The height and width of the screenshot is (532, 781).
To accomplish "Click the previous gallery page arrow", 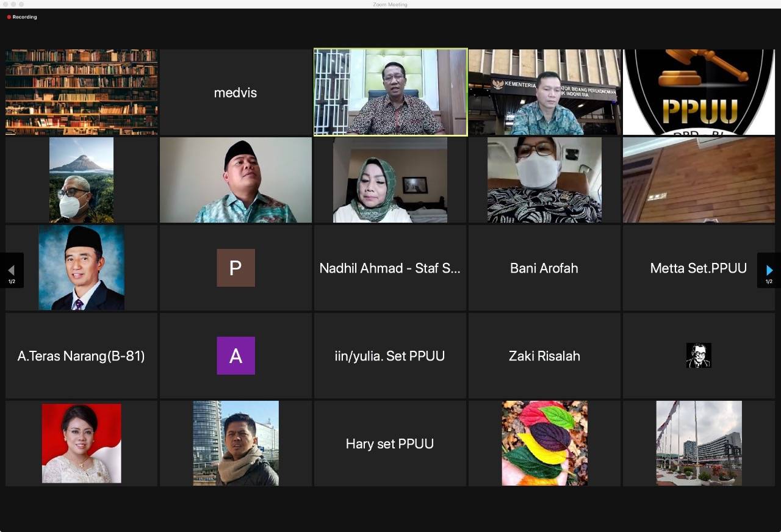I will 12,270.
